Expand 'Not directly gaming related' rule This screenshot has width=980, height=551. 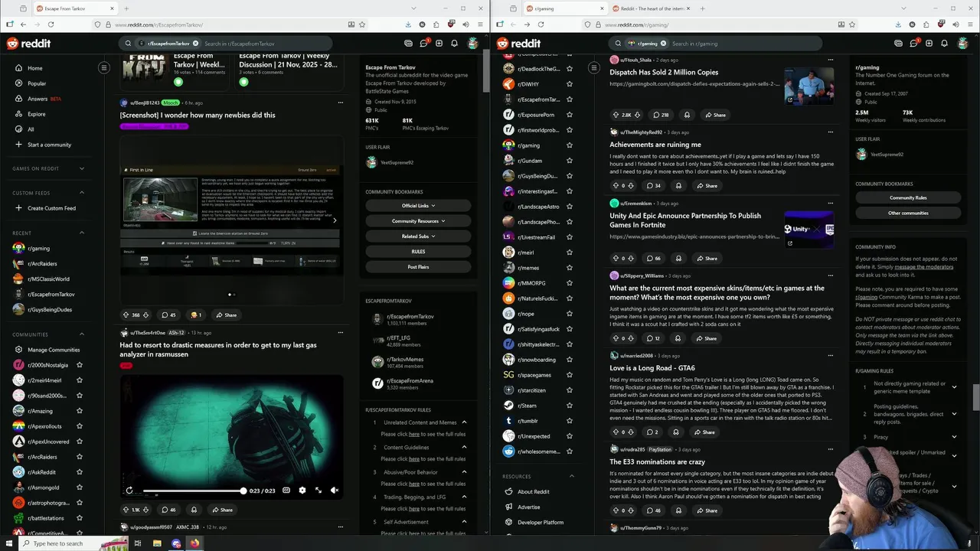click(x=954, y=387)
